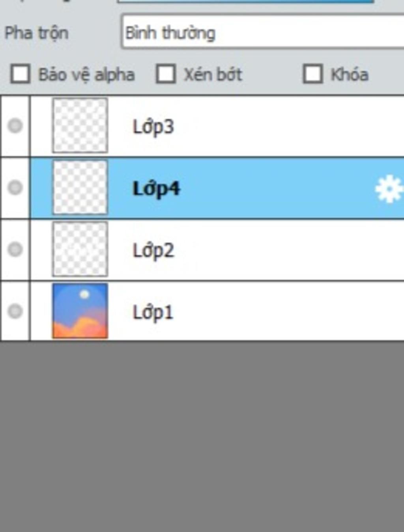Select the Lớp3 transparent thumbnail
The height and width of the screenshot is (532, 404).
coord(80,125)
